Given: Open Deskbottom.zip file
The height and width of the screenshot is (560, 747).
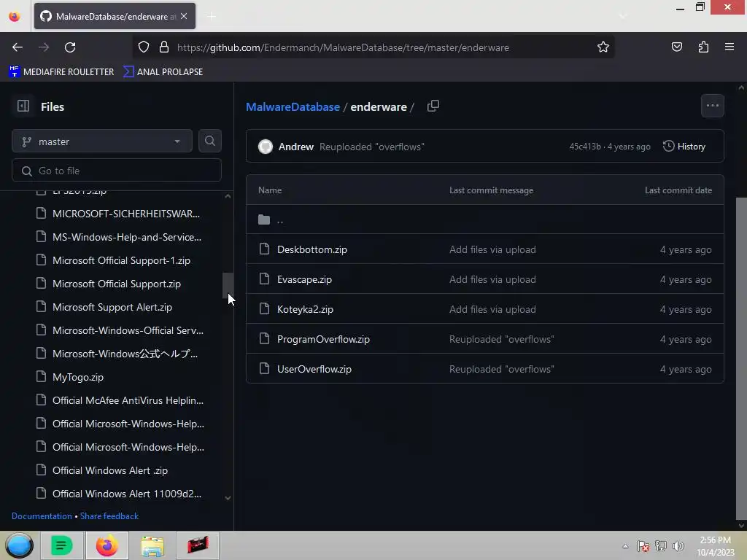Looking at the screenshot, I should [x=312, y=249].
